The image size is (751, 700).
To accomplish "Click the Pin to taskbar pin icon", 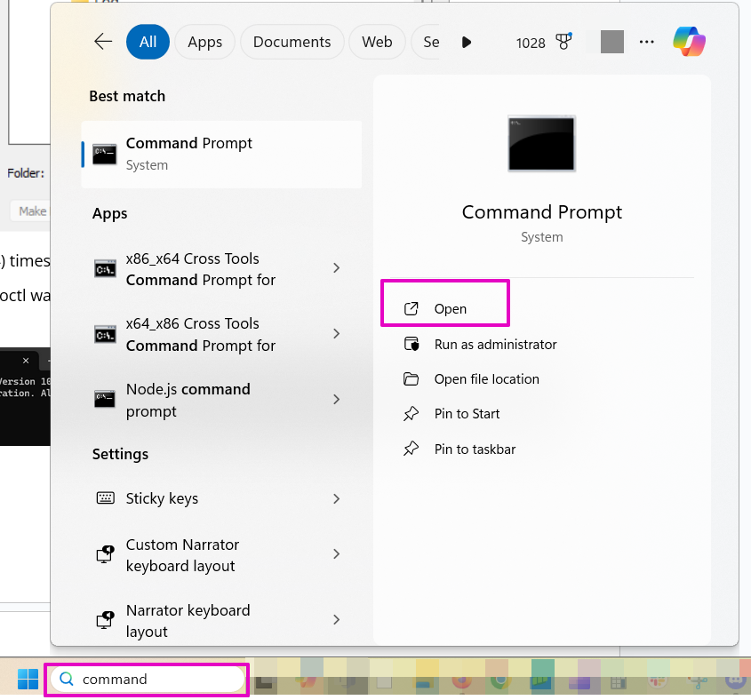I will click(x=411, y=449).
